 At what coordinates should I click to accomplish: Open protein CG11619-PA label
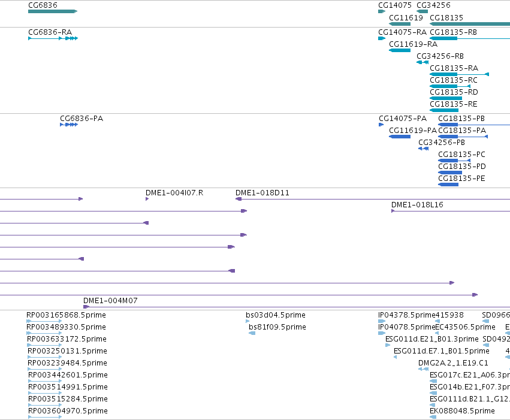(413, 131)
